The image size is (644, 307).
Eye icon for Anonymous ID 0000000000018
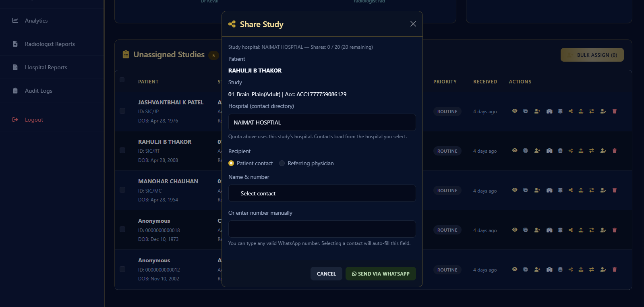(x=515, y=230)
